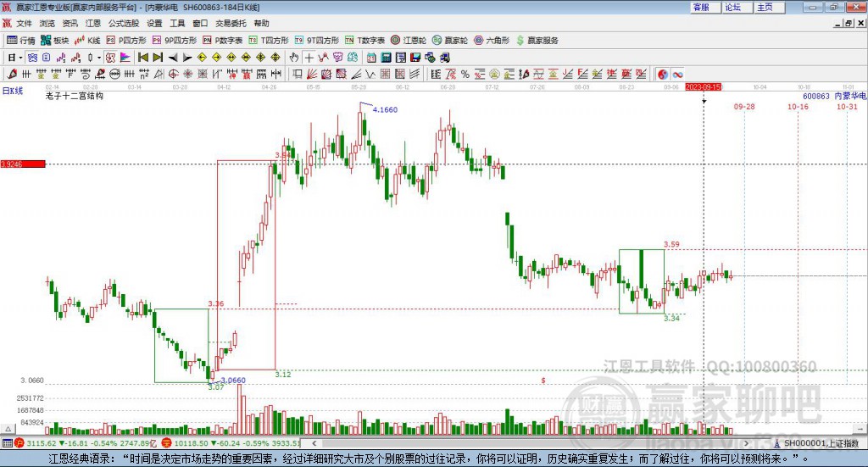Click the black left arrow icon
Screen dimensions: 868x467
coord(173,58)
